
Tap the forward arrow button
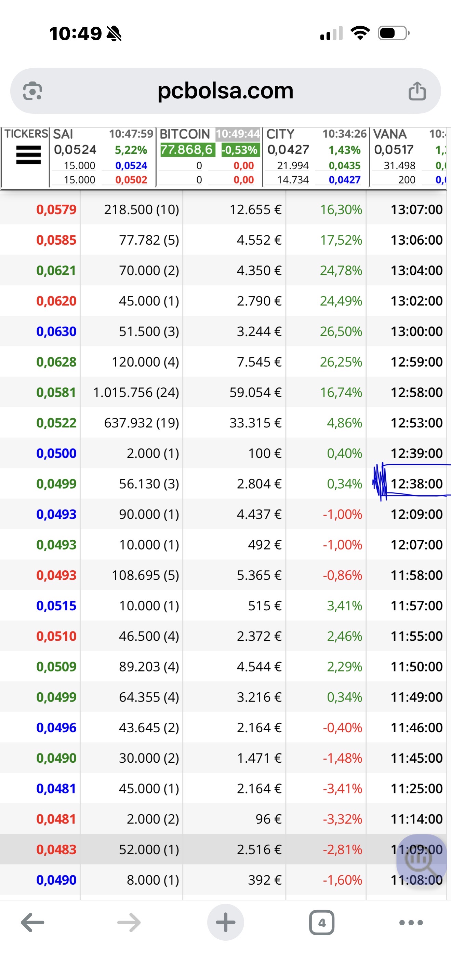(x=129, y=923)
